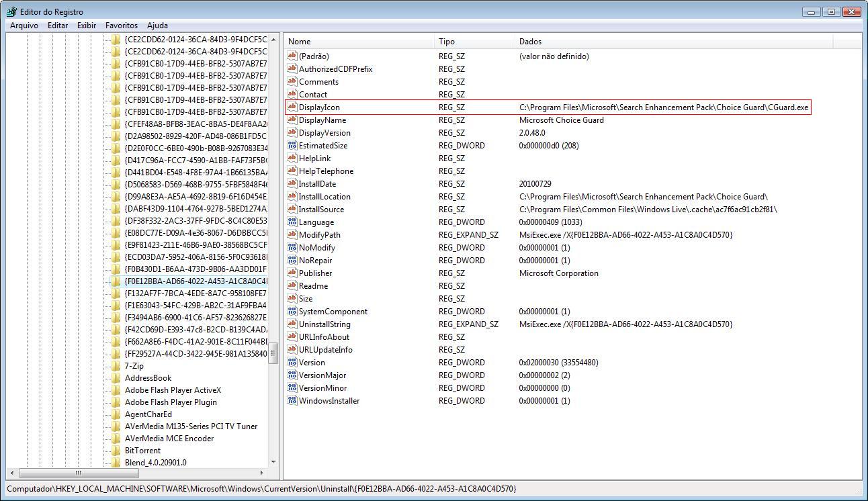The width and height of the screenshot is (868, 501).
Task: Click the folder icon of 7-Zip key
Action: click(116, 366)
